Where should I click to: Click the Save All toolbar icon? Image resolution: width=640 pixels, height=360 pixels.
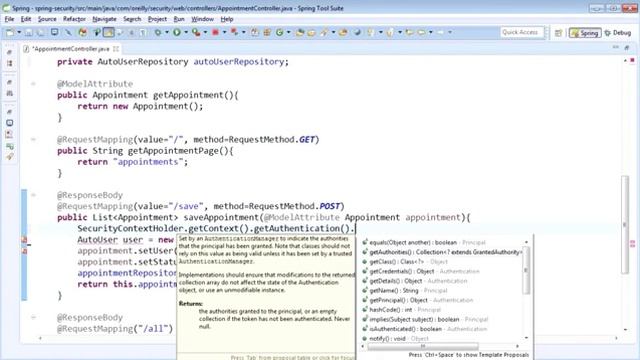40,33
